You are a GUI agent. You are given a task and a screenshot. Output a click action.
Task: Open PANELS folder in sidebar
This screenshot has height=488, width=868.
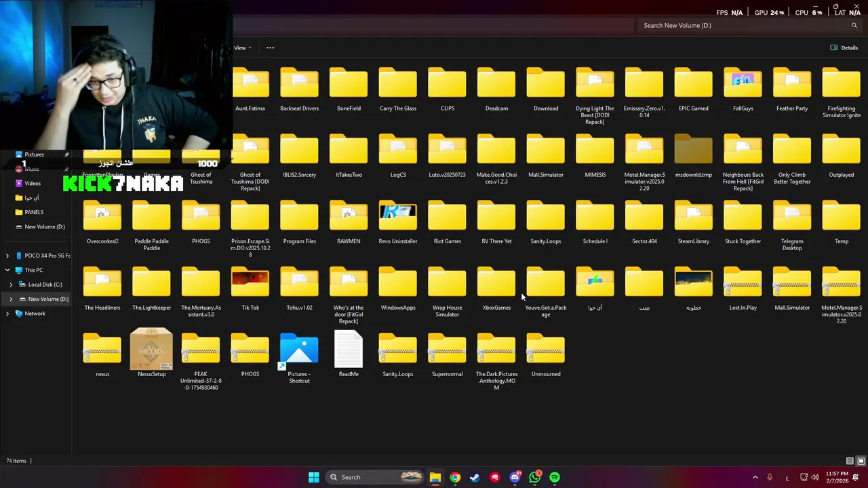[34, 212]
